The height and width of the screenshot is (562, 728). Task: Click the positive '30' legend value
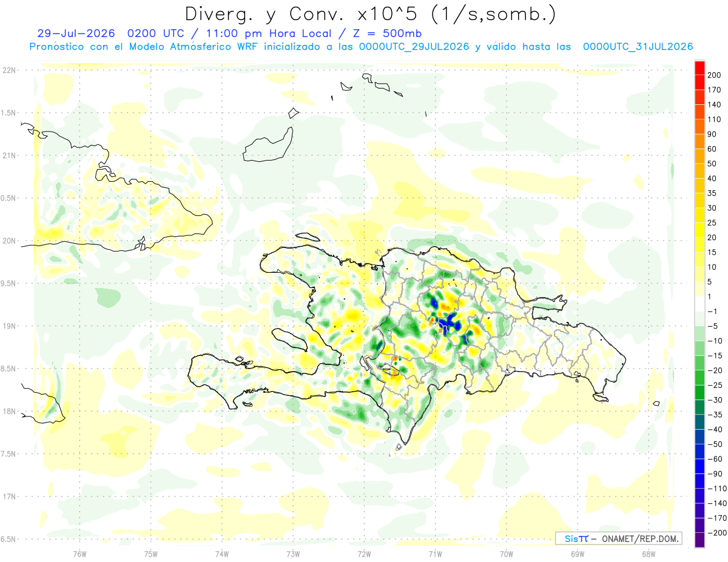713,208
